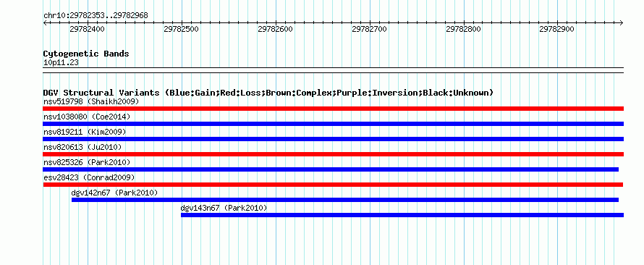Select the blue nsv819211 gain bar
Viewport: 644px width, 265px height.
tap(333, 139)
